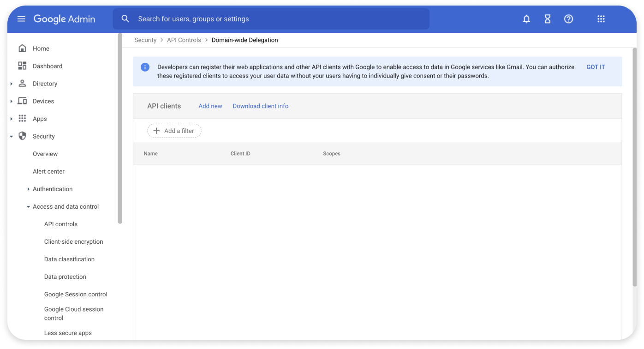Open the hamburger main menu
The height and width of the screenshot is (349, 644).
tap(22, 19)
